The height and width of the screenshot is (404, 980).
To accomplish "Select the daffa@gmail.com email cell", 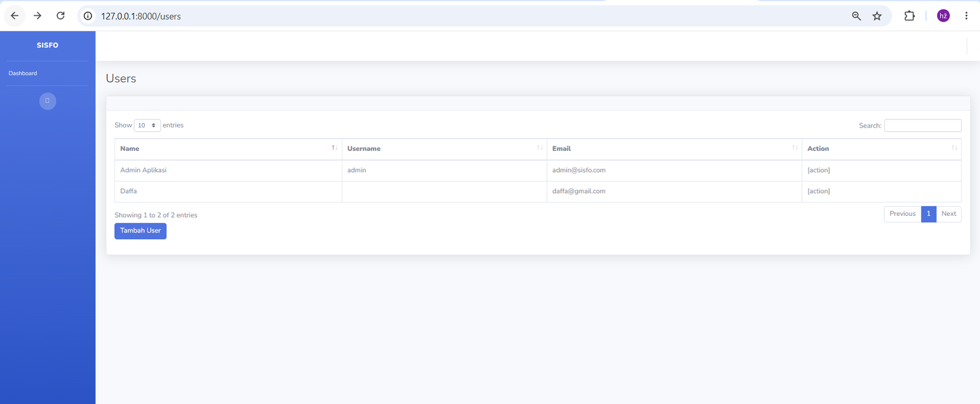I will click(674, 191).
